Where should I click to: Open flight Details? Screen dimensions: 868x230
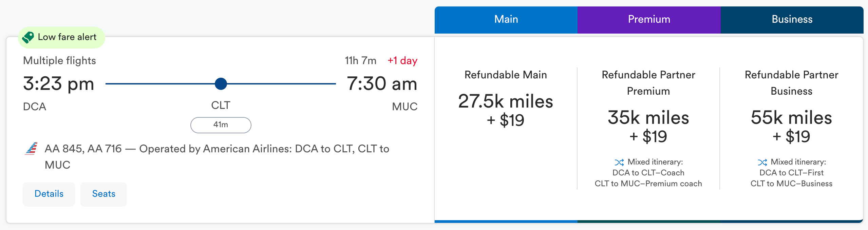(49, 194)
